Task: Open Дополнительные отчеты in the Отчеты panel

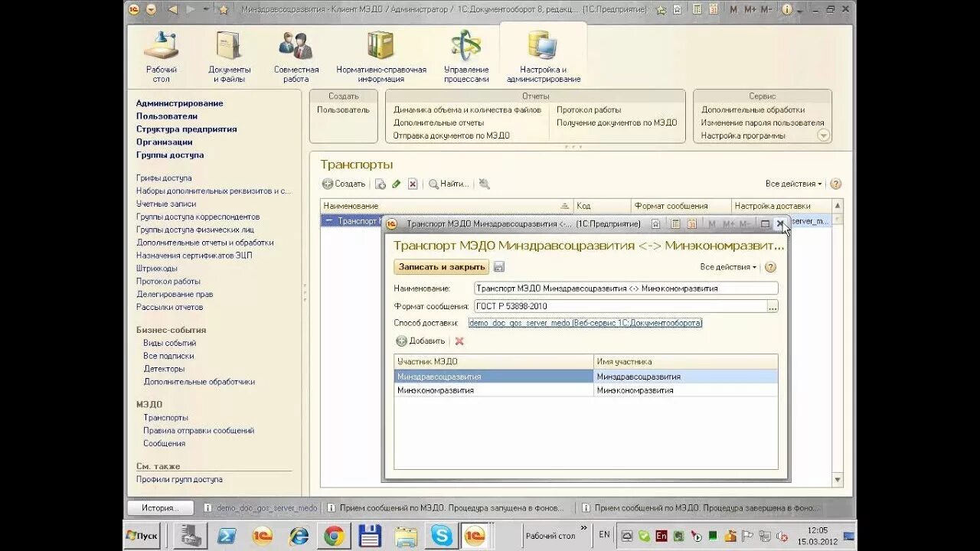Action: point(439,122)
